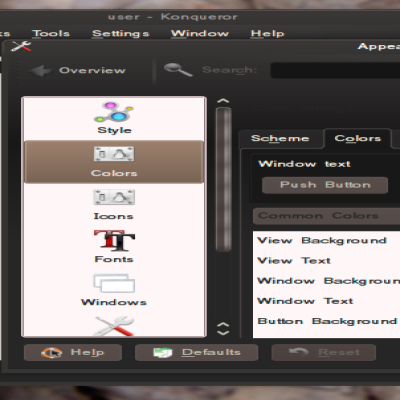The width and height of the screenshot is (400, 400).
Task: Select the View Background color row
Action: [326, 240]
